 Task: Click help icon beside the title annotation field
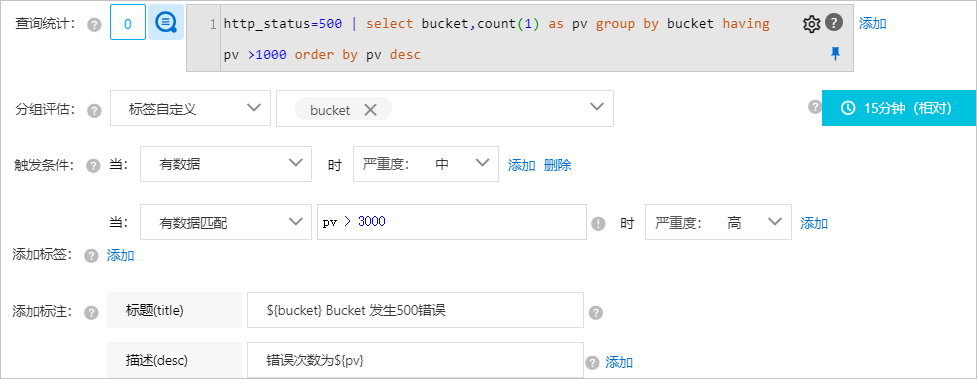point(596,312)
